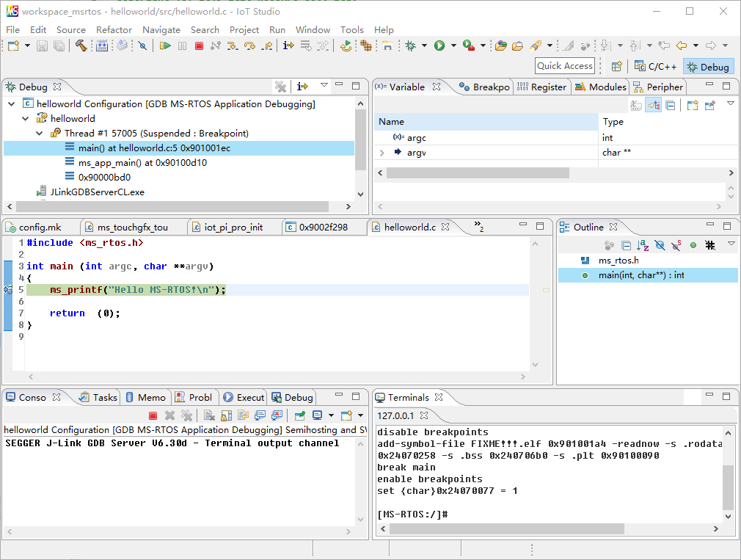Pin the Console view
The width and height of the screenshot is (741, 560).
point(300,415)
